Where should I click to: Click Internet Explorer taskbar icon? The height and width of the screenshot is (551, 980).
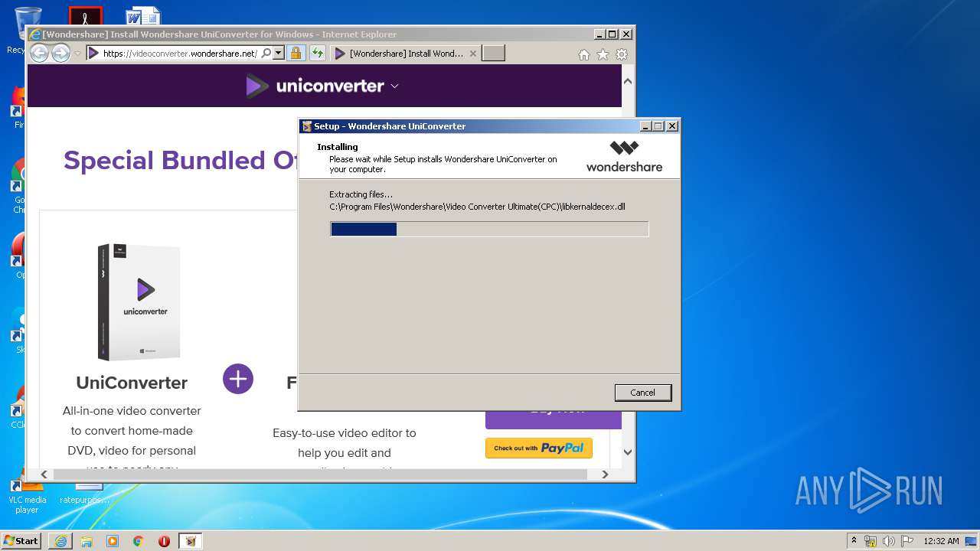[x=60, y=541]
